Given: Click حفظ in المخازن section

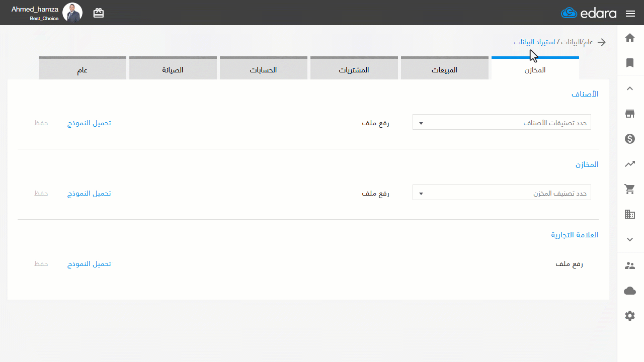Looking at the screenshot, I should (x=41, y=193).
